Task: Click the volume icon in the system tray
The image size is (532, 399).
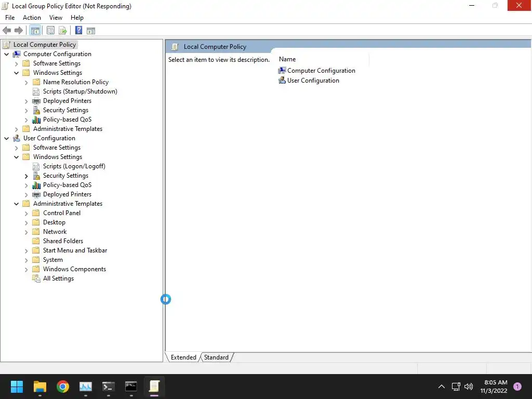Action: [x=469, y=387]
